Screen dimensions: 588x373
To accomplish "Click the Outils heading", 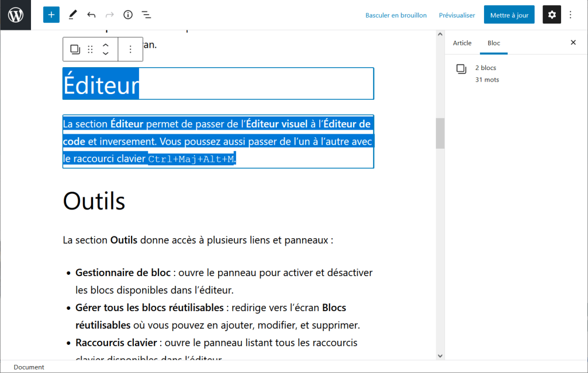I will 94,201.
